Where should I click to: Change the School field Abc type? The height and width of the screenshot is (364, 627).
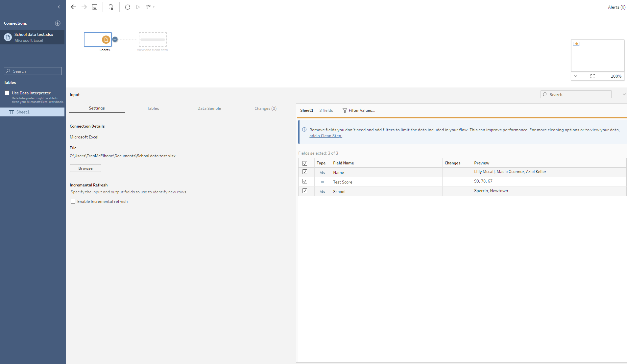click(x=323, y=191)
